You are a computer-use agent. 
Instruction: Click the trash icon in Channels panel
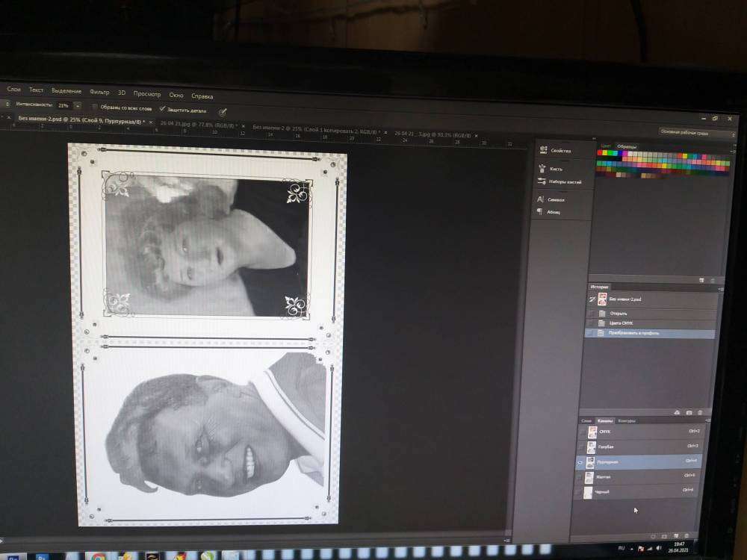686,535
